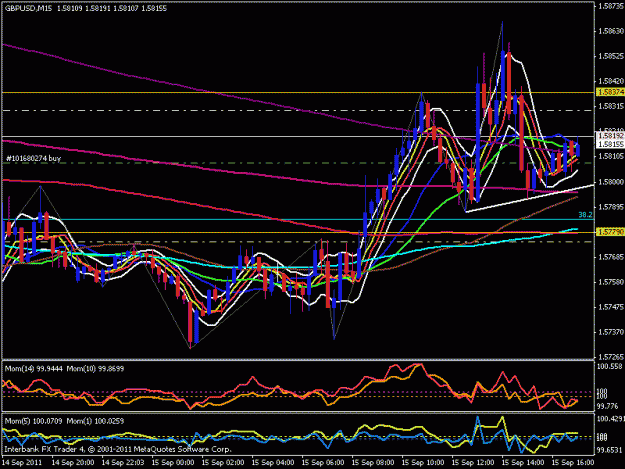Select the #101680274 buy order label
The height and width of the screenshot is (469, 625).
[33, 158]
